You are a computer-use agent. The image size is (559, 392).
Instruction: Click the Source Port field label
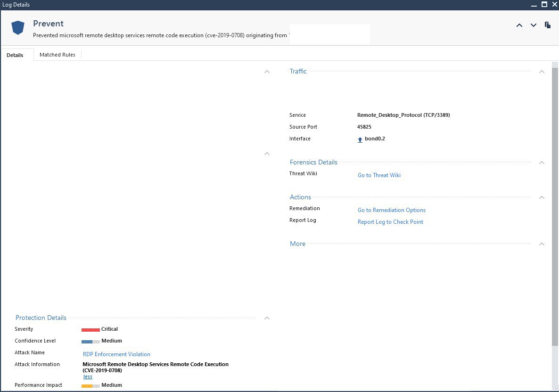click(303, 127)
